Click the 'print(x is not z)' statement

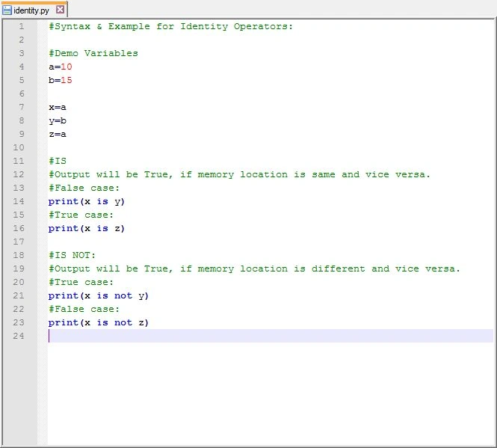click(x=98, y=322)
